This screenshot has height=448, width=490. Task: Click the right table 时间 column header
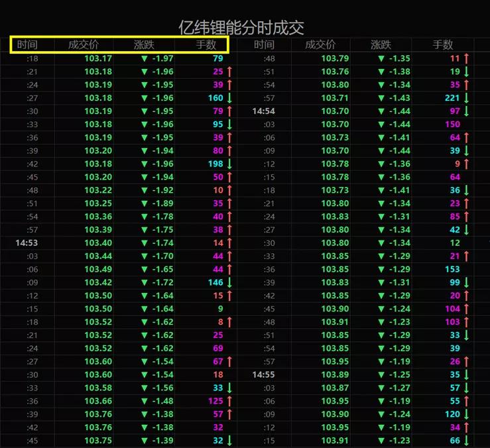(264, 44)
